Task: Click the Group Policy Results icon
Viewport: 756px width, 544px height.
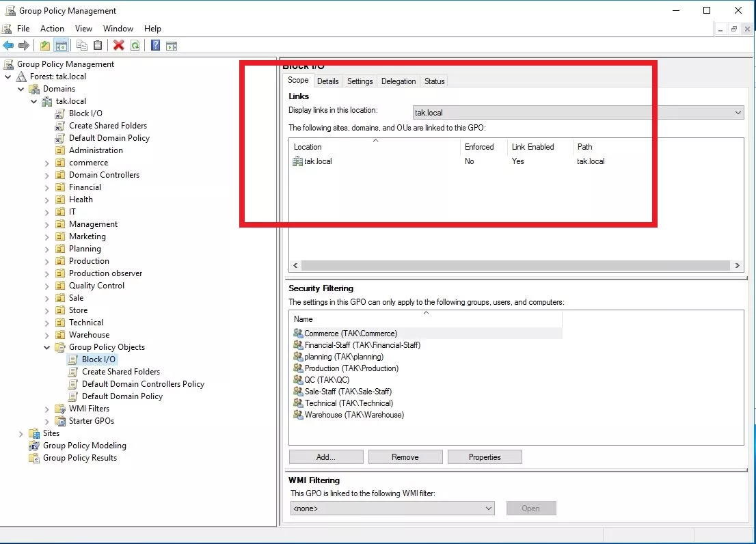Action: [x=33, y=459]
